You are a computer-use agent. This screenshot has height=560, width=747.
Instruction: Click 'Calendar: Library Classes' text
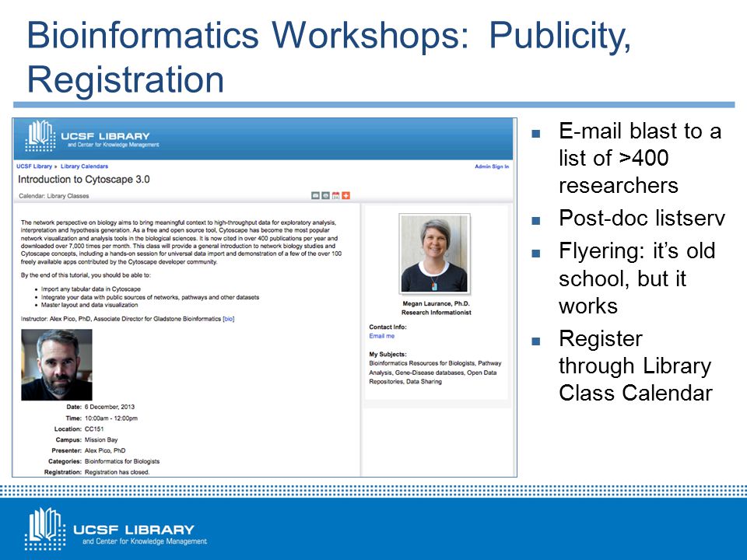coord(54,196)
